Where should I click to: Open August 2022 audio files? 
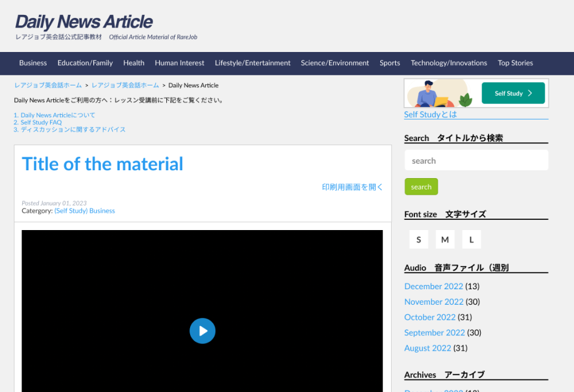point(428,348)
